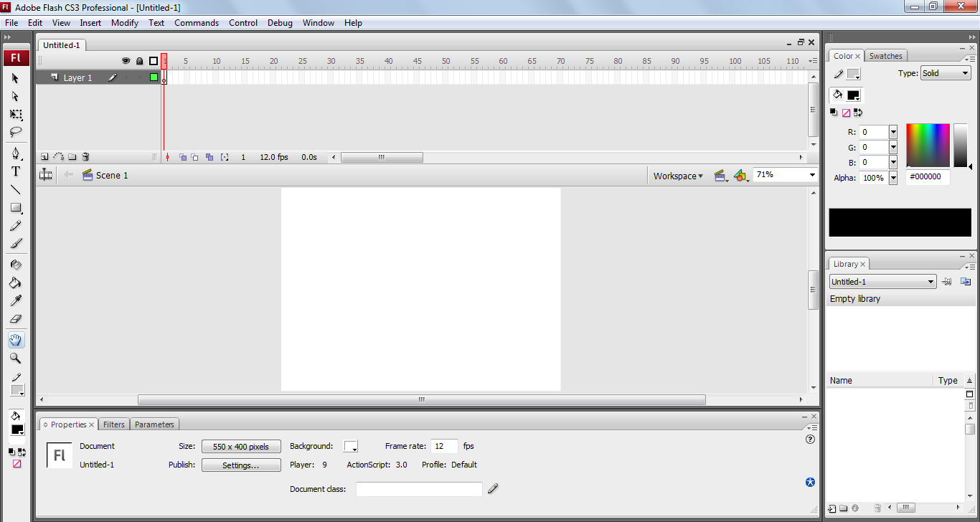Click the Publish Settings... button

241,465
